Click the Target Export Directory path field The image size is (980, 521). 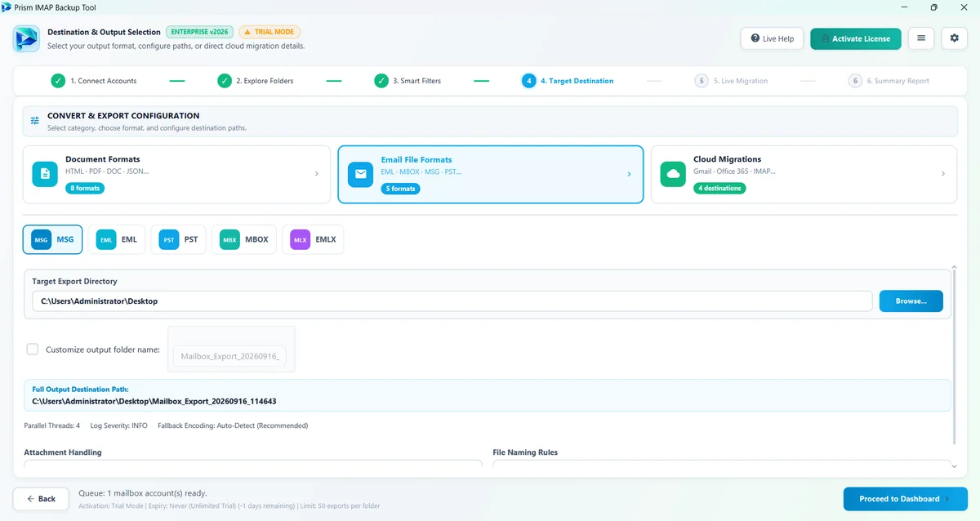(452, 301)
